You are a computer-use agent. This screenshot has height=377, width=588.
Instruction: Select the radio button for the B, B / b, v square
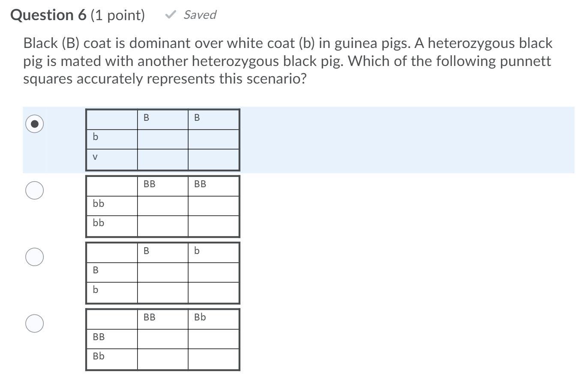[x=35, y=124]
